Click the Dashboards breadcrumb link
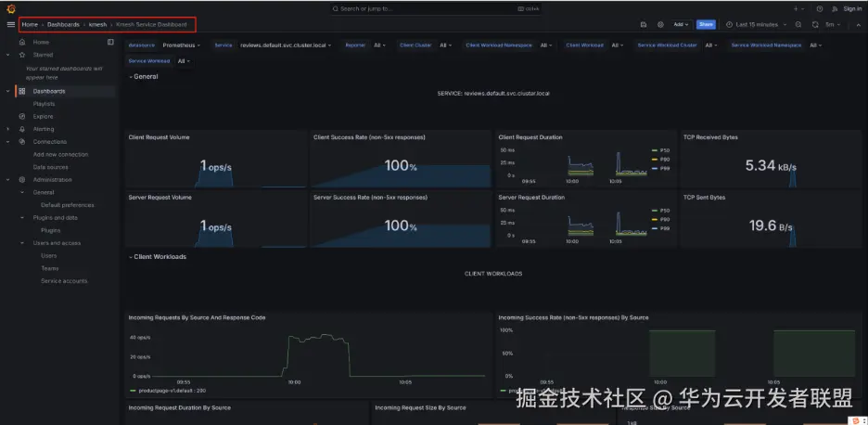 pyautogui.click(x=63, y=24)
